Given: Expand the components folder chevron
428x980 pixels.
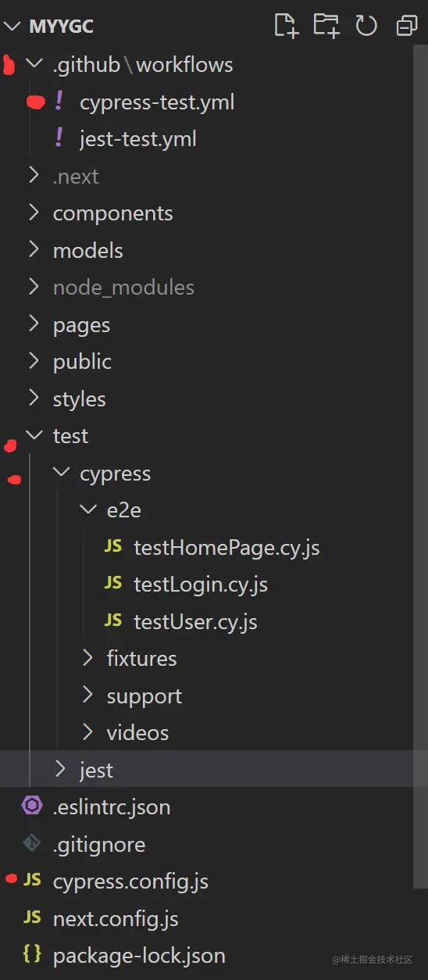Looking at the screenshot, I should pos(34,212).
